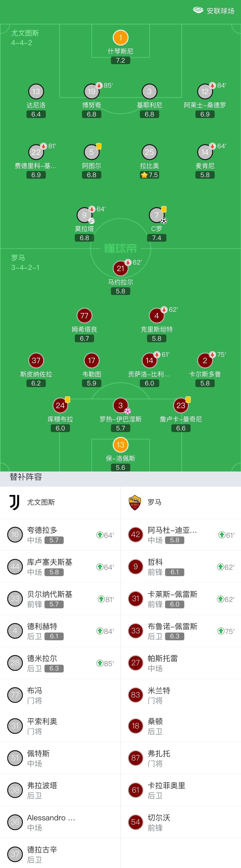Open C罗 number 7 player circle
This screenshot has width=241, height=868.
(157, 215)
